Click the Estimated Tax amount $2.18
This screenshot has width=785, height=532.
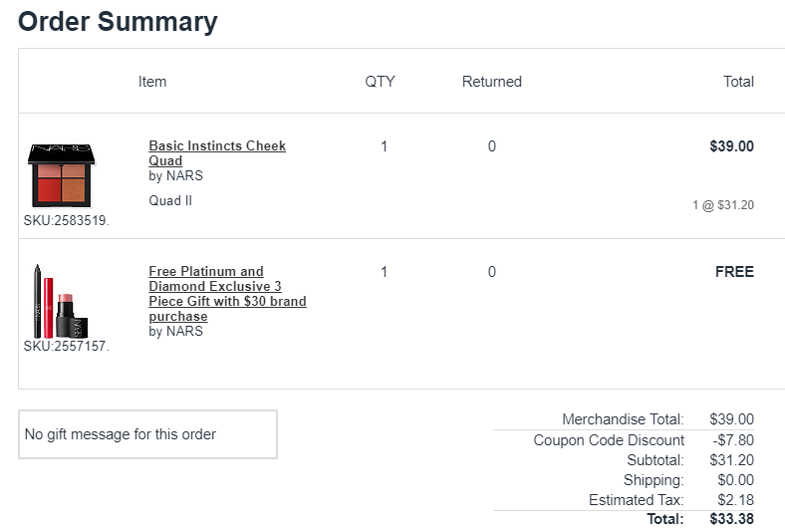(x=735, y=500)
